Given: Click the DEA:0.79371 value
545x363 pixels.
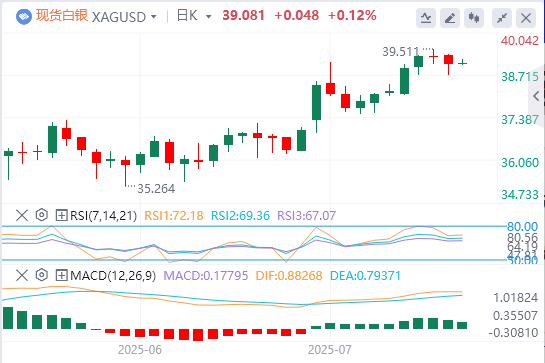Looking at the screenshot, I should coord(365,276).
